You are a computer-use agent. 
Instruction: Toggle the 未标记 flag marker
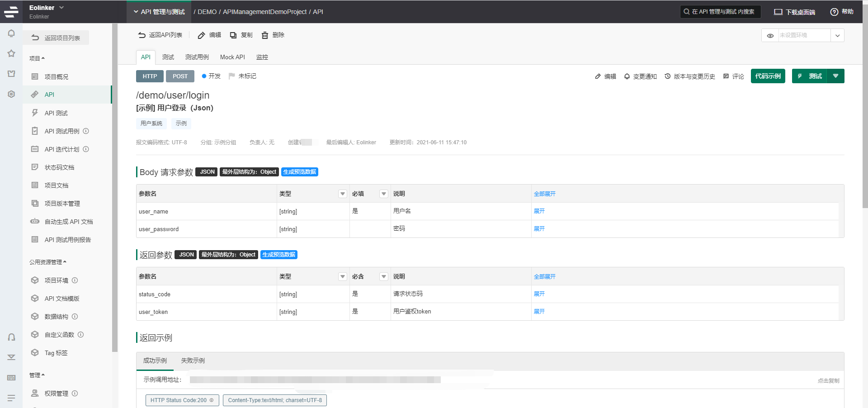[x=232, y=76]
